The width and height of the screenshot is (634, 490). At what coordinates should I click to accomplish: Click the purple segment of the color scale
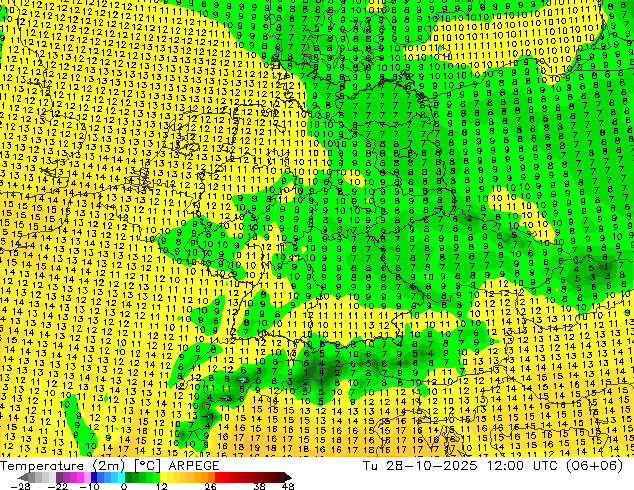(73, 477)
